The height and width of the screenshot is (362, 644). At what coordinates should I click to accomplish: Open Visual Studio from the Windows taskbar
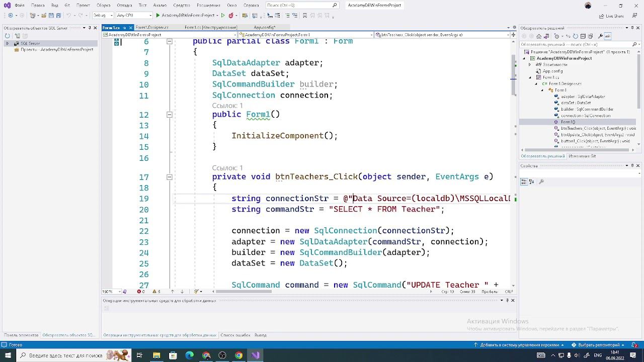(255, 355)
